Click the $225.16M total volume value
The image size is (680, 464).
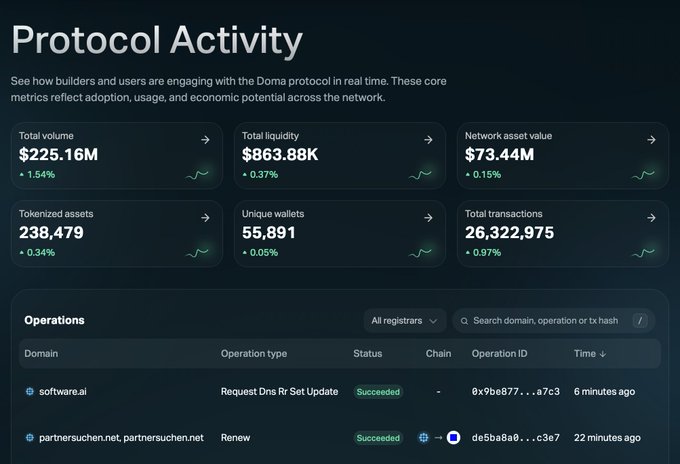pyautogui.click(x=58, y=154)
